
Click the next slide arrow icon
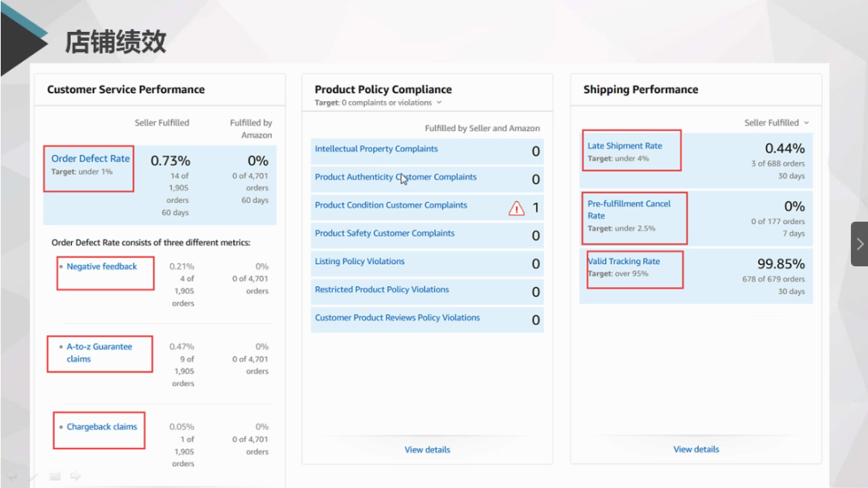point(76,476)
